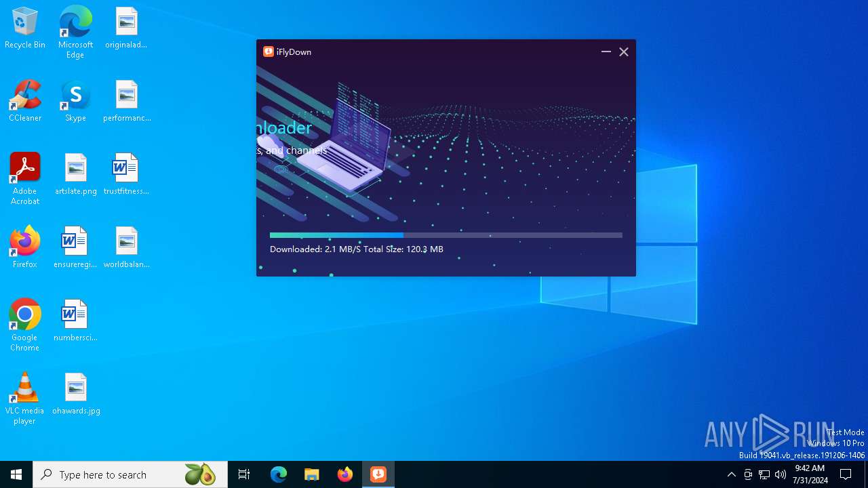Open File Explorer from the taskbar
Screen dimensions: 868x488
click(x=312, y=474)
